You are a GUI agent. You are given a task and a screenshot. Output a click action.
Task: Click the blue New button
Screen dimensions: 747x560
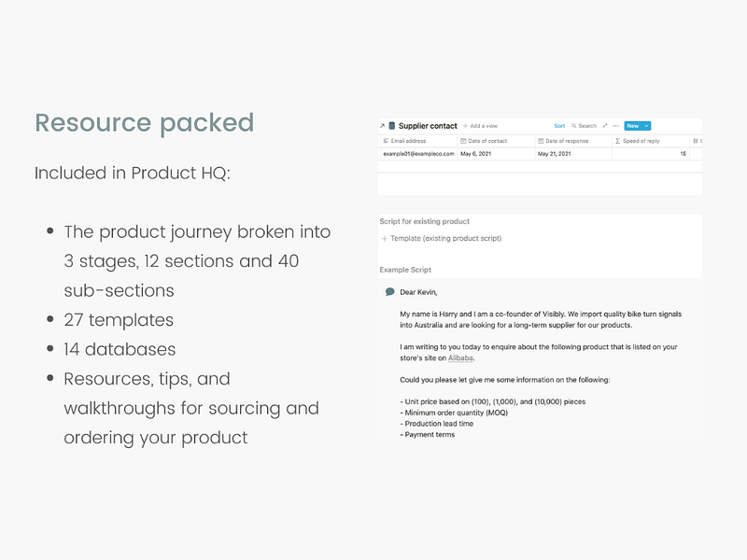(x=634, y=124)
